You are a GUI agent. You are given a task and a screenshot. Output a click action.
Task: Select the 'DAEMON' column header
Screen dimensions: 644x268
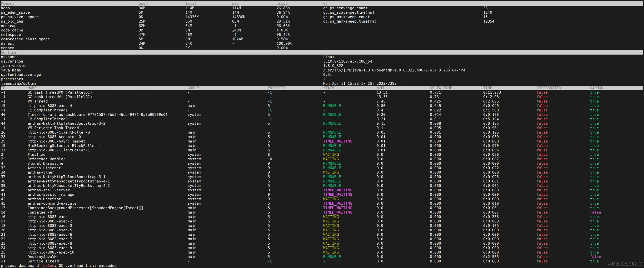pyautogui.click(x=597, y=88)
